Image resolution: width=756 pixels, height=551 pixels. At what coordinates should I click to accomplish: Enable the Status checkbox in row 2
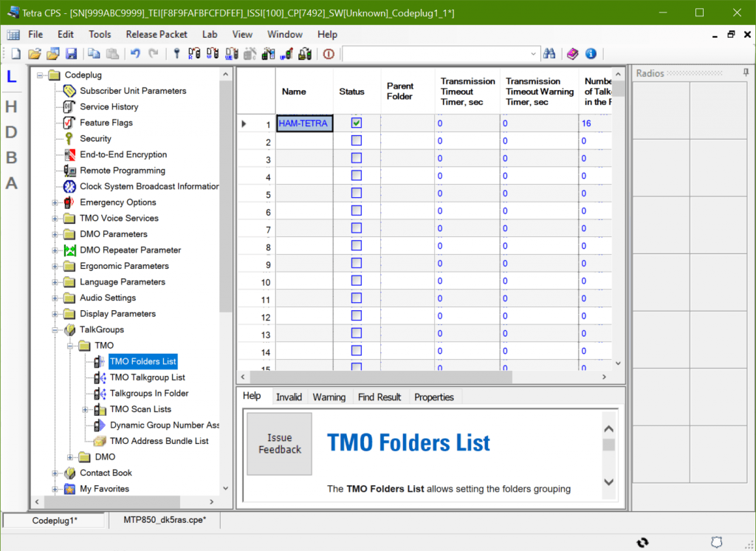(x=357, y=141)
